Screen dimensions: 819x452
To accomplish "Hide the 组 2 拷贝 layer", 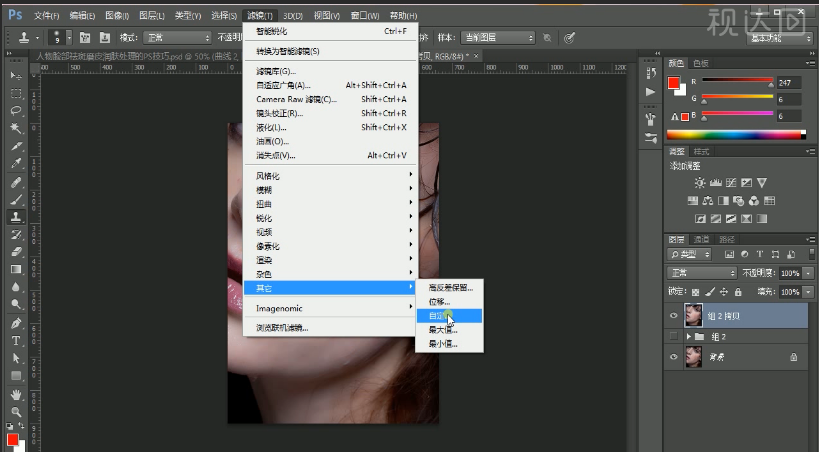I will click(x=673, y=316).
